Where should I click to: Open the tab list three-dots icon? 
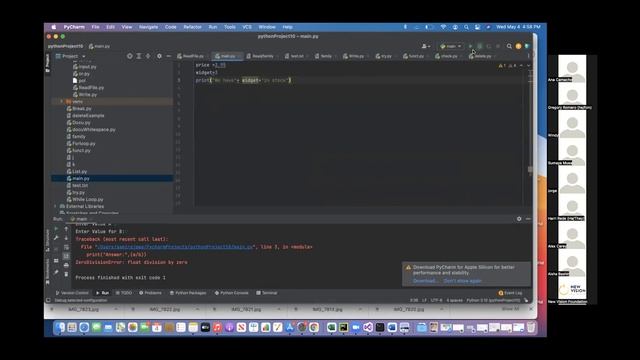click(x=529, y=56)
